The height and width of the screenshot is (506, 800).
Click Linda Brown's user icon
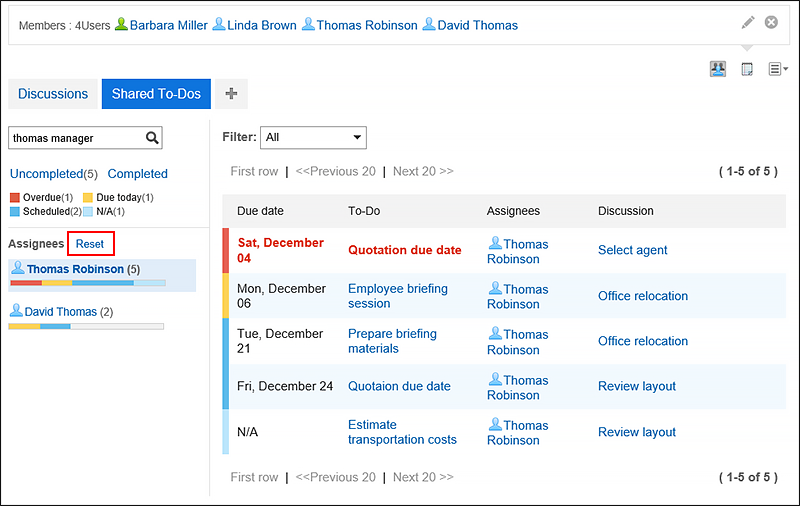point(219,24)
